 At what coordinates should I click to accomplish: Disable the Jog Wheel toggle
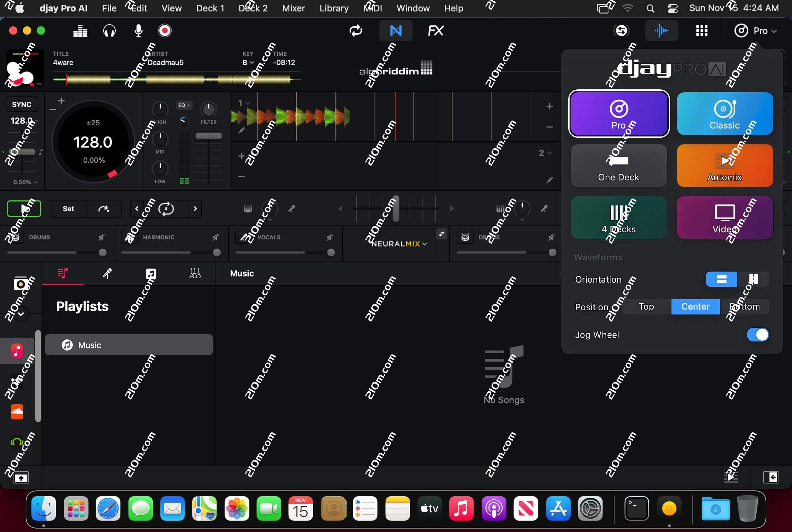758,335
